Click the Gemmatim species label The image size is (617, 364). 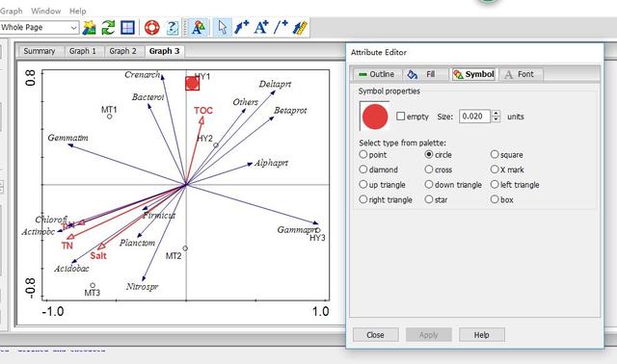68,138
